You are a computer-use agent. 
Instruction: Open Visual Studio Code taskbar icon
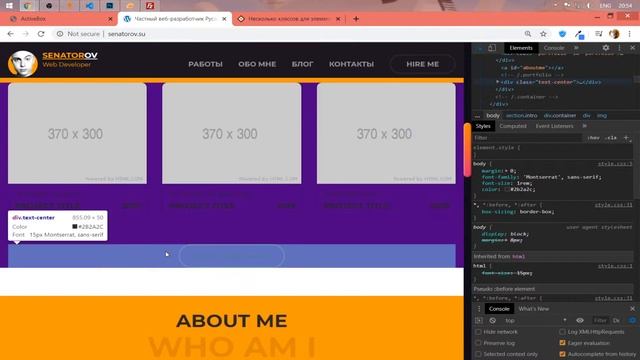pyautogui.click(x=89, y=6)
